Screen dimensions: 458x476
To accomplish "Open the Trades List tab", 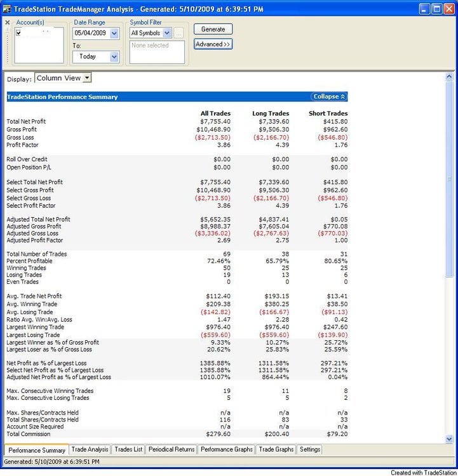I will tap(128, 449).
